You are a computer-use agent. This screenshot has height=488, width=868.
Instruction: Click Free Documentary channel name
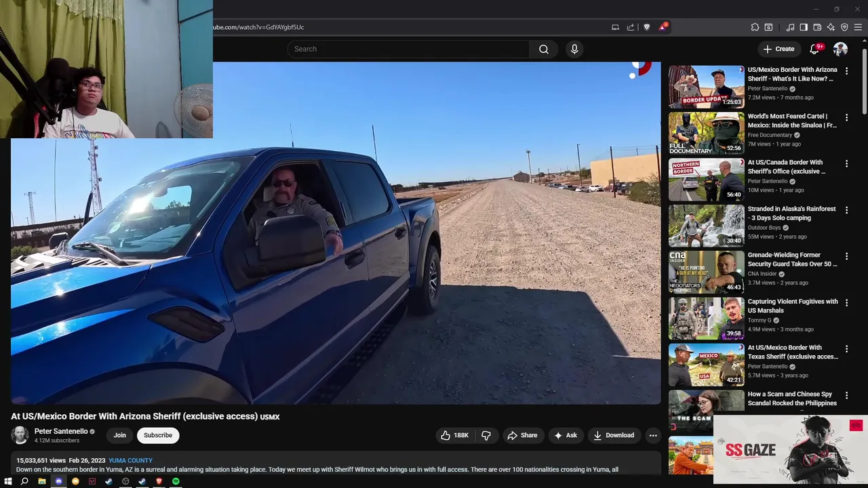(770, 135)
